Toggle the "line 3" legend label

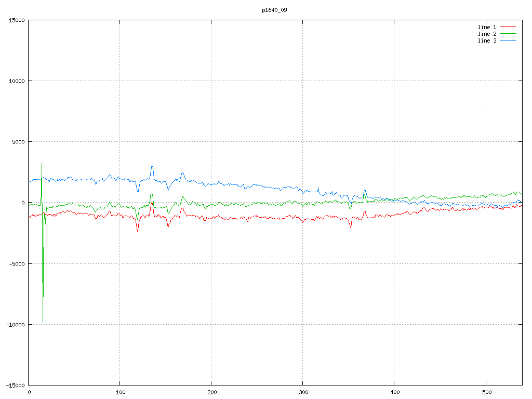pyautogui.click(x=487, y=40)
